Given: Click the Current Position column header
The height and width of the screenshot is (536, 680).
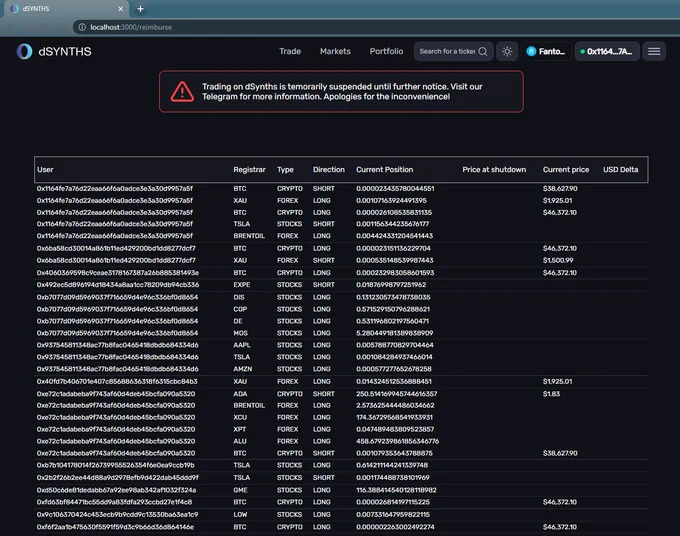Looking at the screenshot, I should (385, 170).
